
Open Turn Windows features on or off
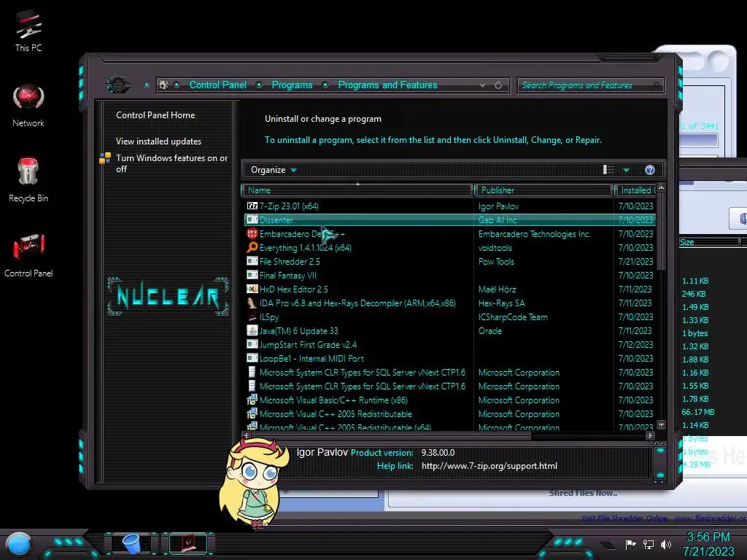point(171,163)
